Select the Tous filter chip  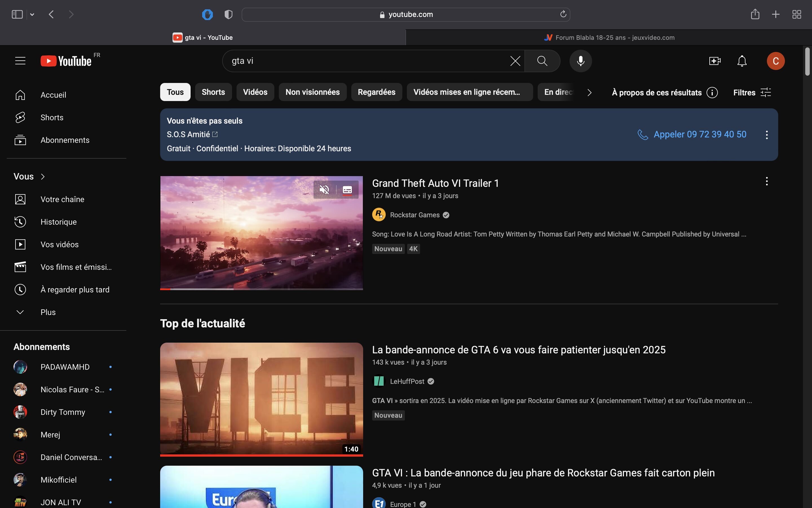click(x=175, y=92)
